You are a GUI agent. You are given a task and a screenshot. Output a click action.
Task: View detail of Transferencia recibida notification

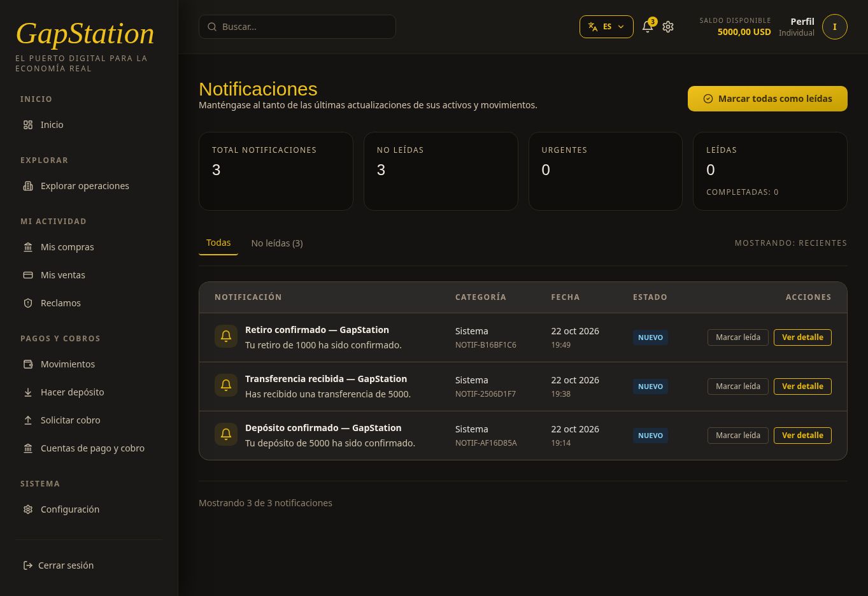point(802,387)
